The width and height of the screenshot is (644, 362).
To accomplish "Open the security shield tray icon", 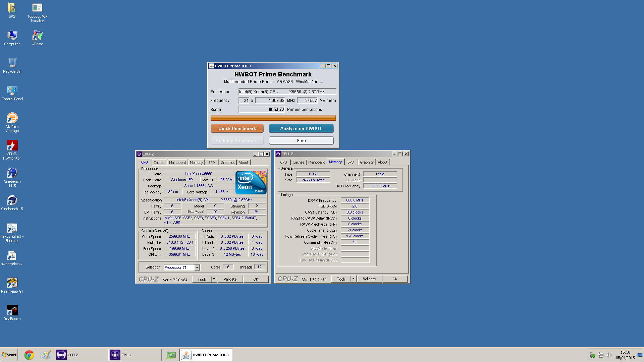I will click(x=593, y=355).
